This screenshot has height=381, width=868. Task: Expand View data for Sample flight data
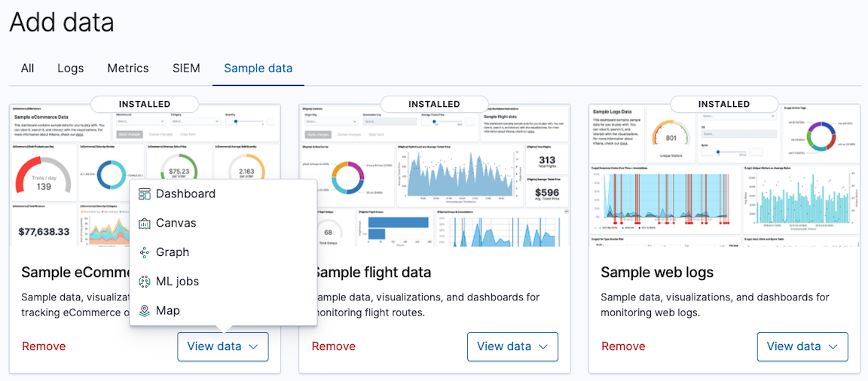pos(512,346)
